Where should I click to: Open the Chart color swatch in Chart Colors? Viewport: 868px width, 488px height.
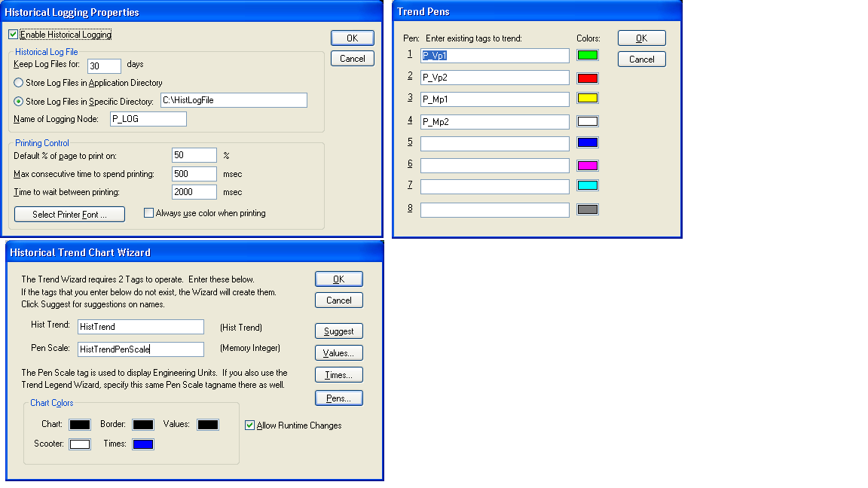[80, 425]
